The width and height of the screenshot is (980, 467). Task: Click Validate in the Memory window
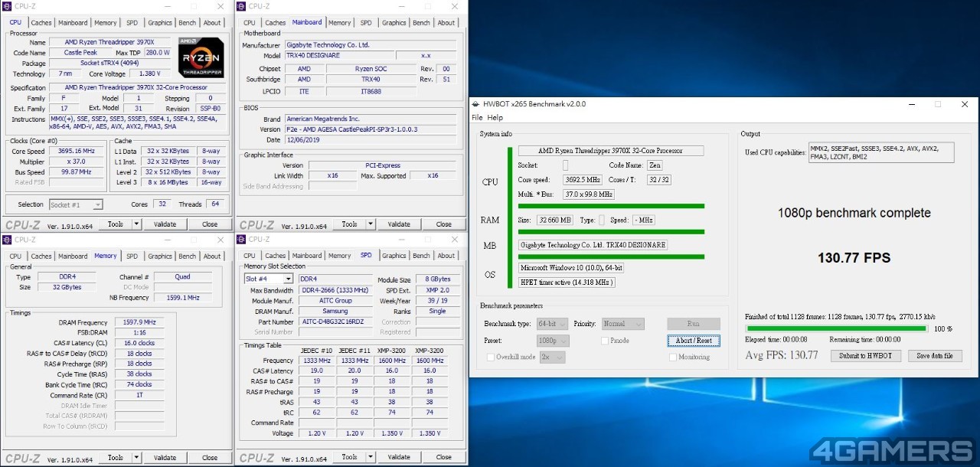tap(165, 458)
